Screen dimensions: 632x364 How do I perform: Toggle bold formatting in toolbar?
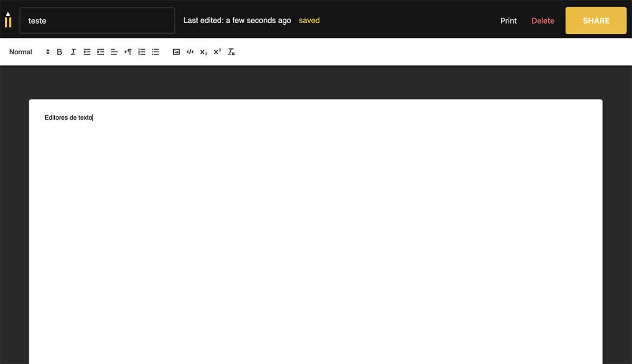coord(60,52)
